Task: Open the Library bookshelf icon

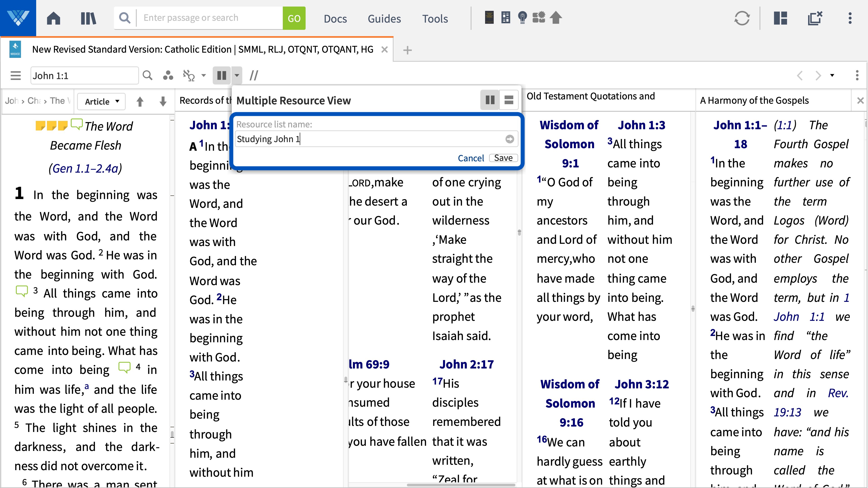Action: pyautogui.click(x=89, y=18)
